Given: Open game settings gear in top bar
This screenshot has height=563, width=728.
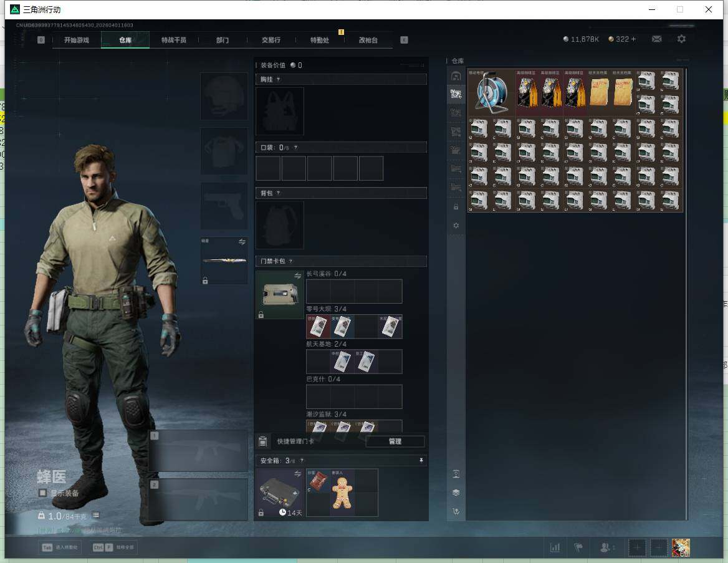Looking at the screenshot, I should point(681,39).
